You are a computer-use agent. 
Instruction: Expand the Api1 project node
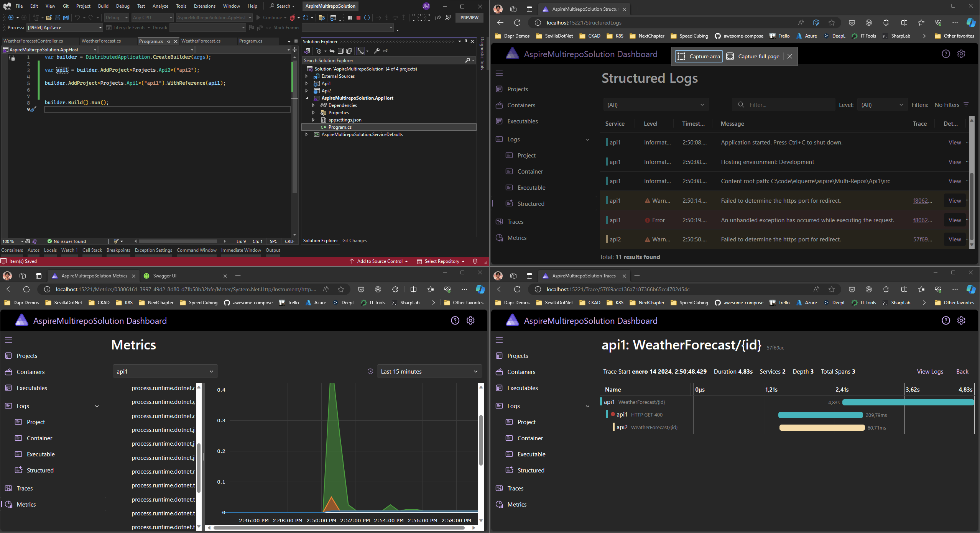point(306,84)
